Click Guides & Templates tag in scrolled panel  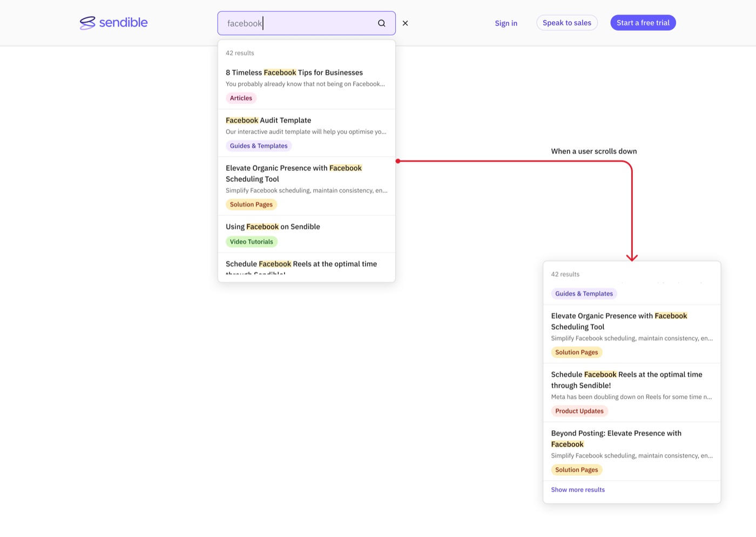pyautogui.click(x=584, y=294)
